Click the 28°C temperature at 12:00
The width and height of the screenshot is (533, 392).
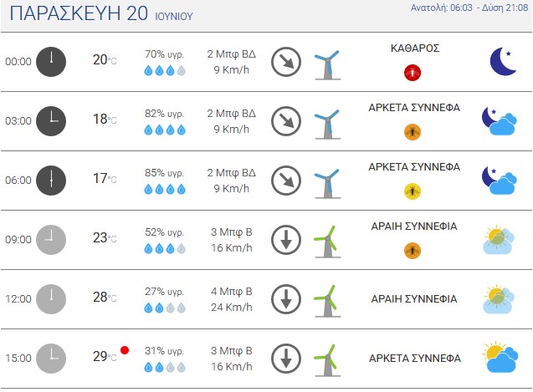tap(105, 298)
